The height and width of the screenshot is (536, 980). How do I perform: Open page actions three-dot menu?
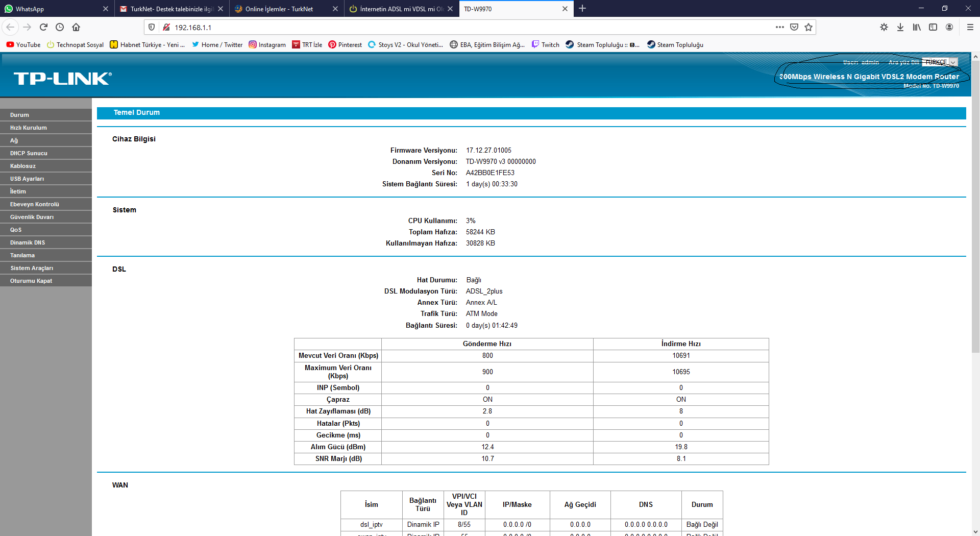tap(780, 27)
